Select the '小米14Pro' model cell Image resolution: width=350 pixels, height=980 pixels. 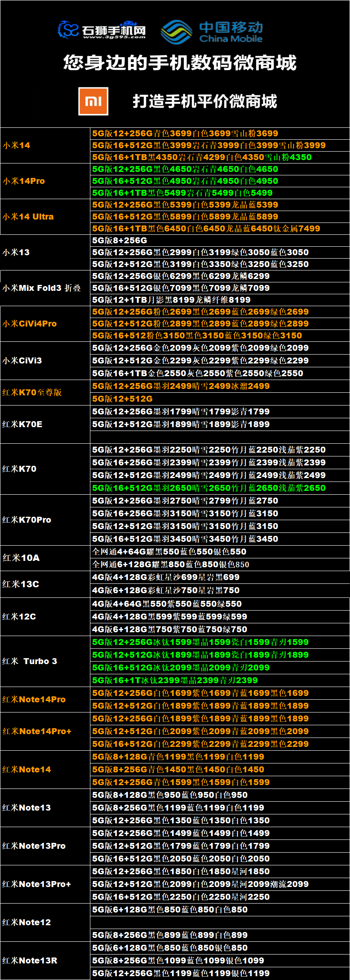point(45,181)
